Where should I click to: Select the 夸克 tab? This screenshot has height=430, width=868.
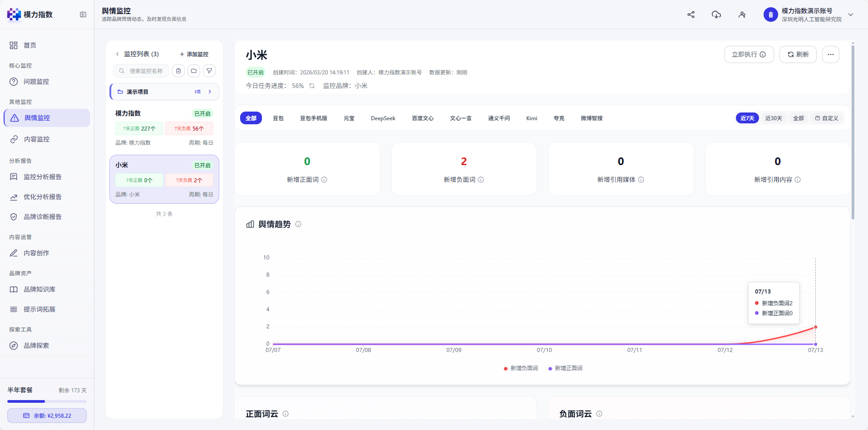point(559,118)
